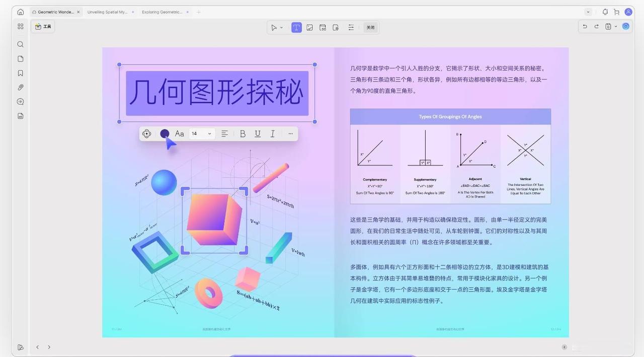
Task: Undo the last action
Action: click(585, 27)
